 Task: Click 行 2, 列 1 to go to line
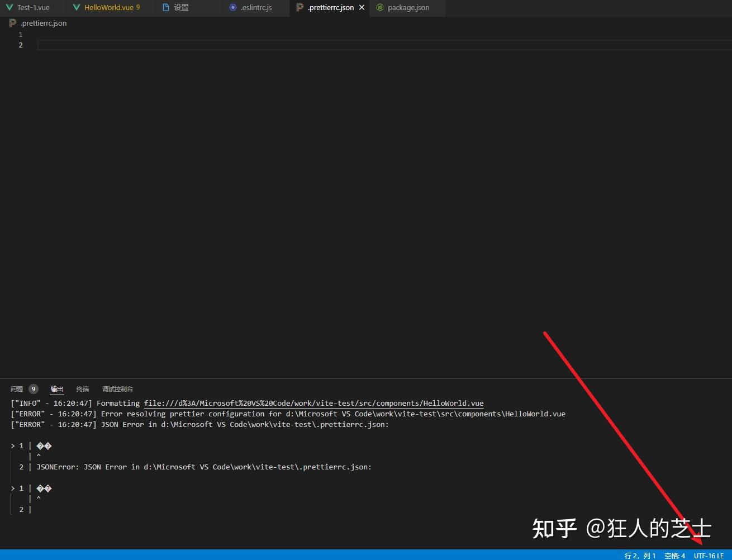(x=639, y=555)
